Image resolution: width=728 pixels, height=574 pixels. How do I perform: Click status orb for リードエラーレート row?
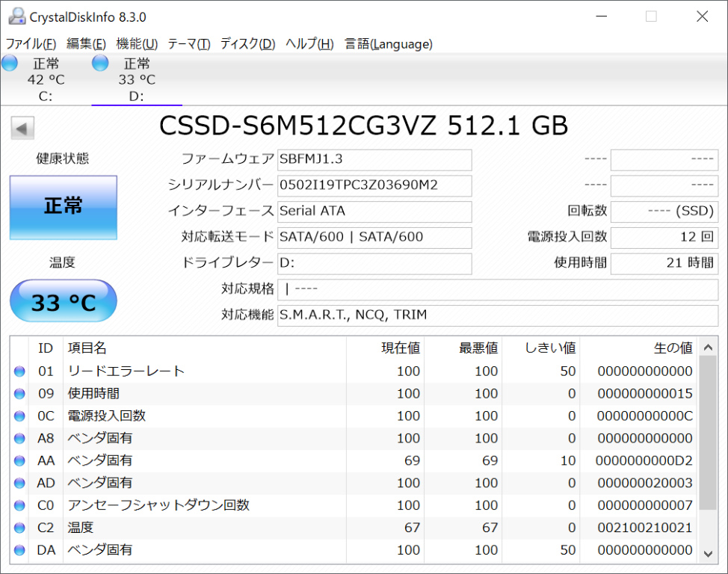[19, 371]
